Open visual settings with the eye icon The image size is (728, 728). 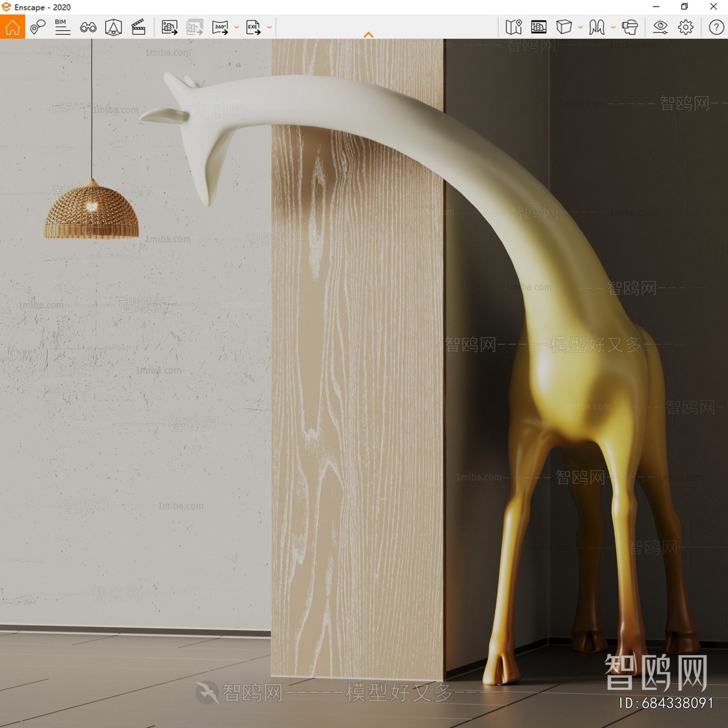[x=660, y=27]
